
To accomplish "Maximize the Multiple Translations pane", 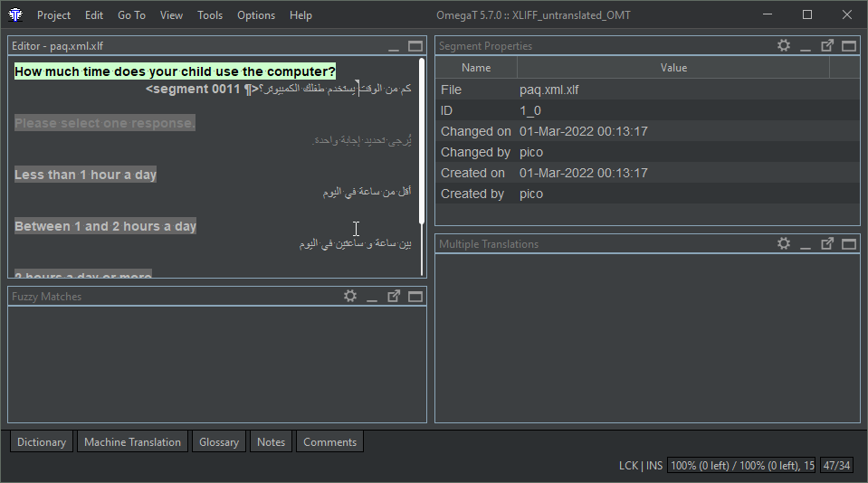I will pyautogui.click(x=849, y=244).
